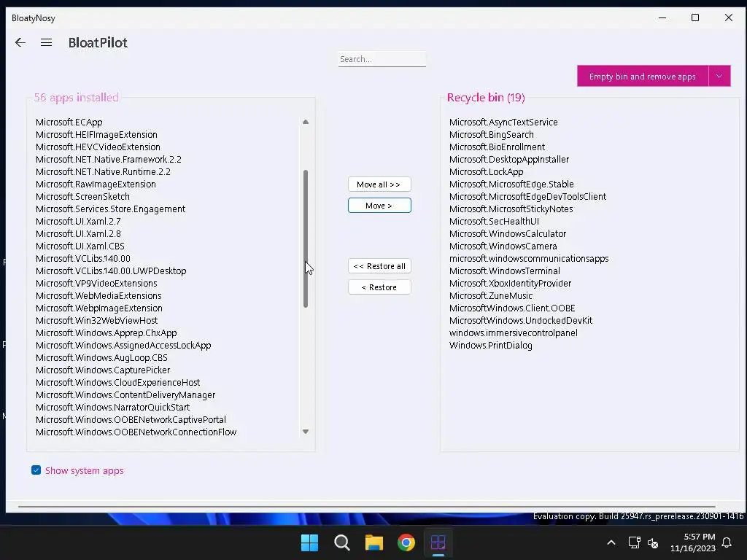Select Microsoft.VCLibs.140.00 entry

pyautogui.click(x=83, y=258)
